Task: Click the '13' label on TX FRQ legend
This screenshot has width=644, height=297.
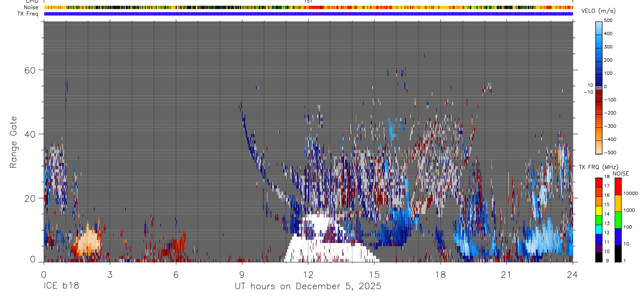Action: (x=607, y=224)
